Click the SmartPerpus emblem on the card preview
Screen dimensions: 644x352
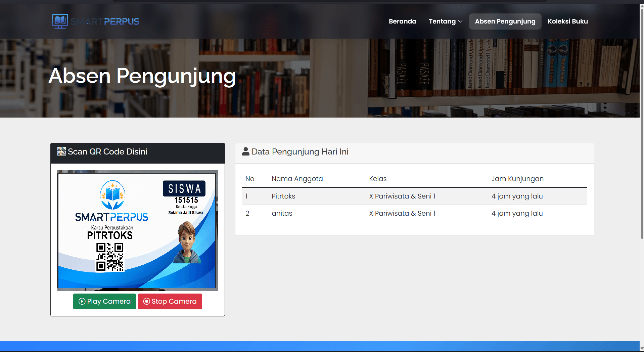click(x=112, y=195)
